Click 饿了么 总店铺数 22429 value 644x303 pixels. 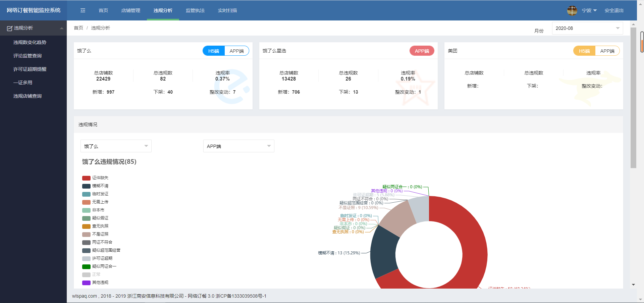[x=103, y=79]
